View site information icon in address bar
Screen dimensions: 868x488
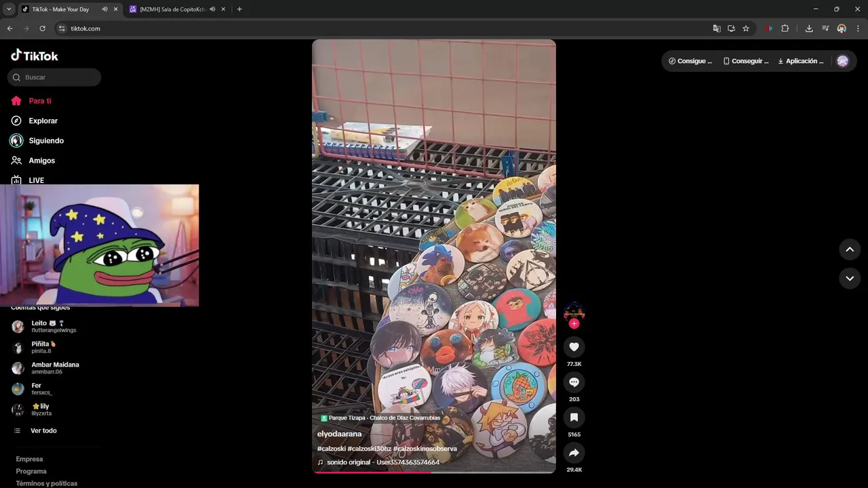click(x=62, y=28)
